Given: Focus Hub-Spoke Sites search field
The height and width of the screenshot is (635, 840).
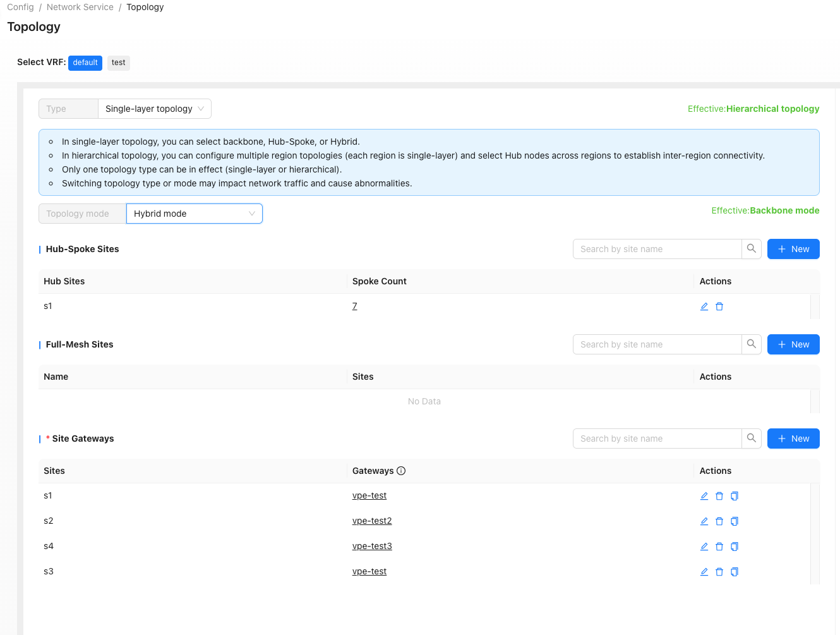Looking at the screenshot, I should 657,249.
